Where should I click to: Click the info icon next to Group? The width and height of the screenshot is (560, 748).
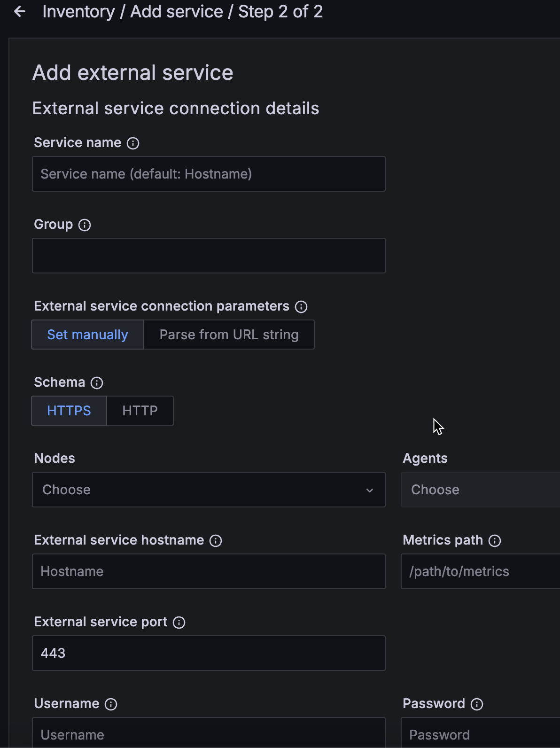tap(85, 225)
